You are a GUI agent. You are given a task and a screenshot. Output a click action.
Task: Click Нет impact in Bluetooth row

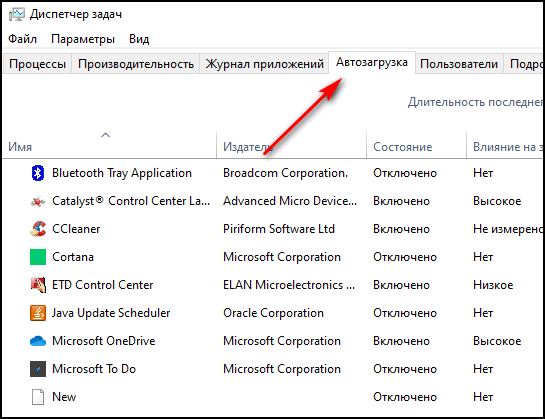click(x=483, y=173)
